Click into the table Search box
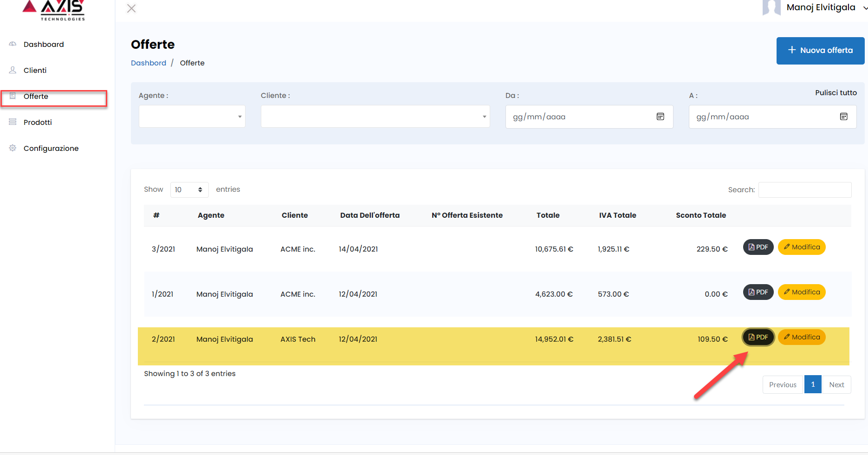The width and height of the screenshot is (868, 455). [x=805, y=189]
